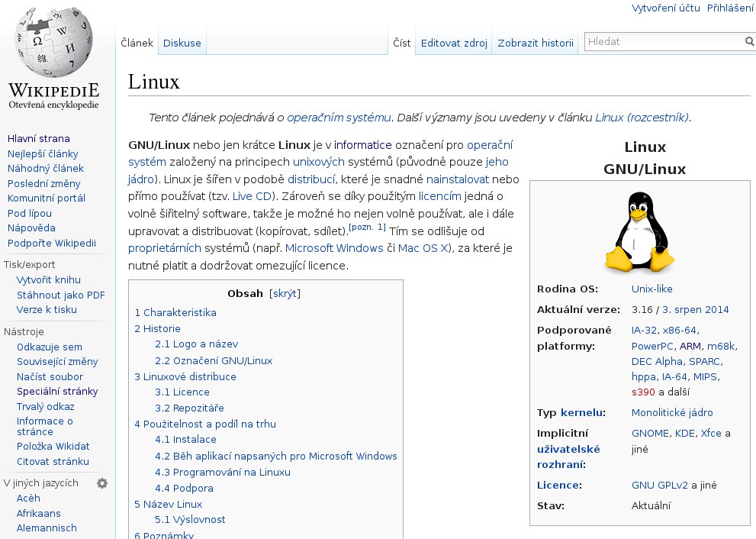Select the Číst tab
Image resolution: width=756 pixels, height=539 pixels.
point(401,43)
